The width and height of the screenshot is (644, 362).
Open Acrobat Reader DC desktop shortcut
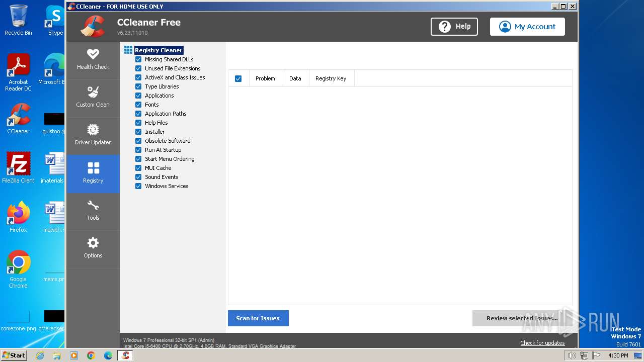[18, 72]
